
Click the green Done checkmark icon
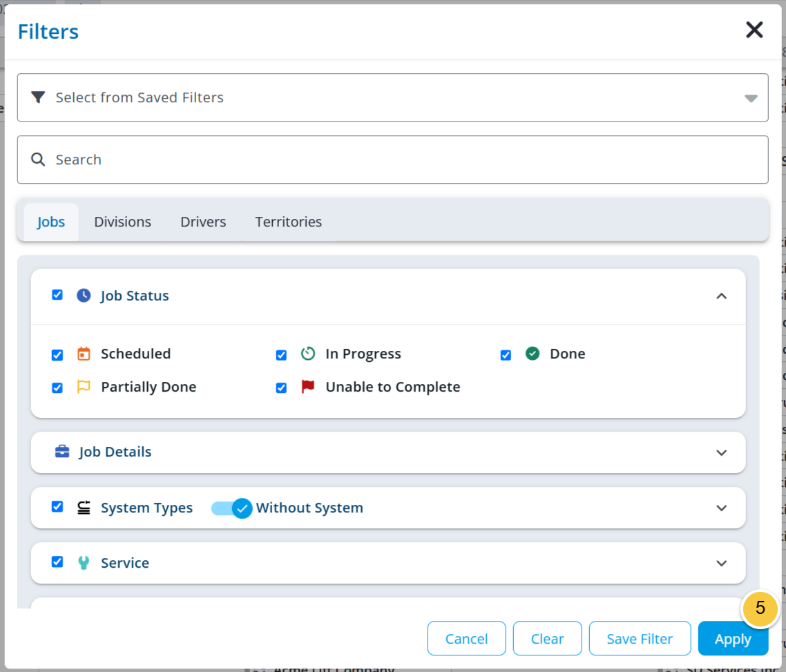click(x=533, y=354)
